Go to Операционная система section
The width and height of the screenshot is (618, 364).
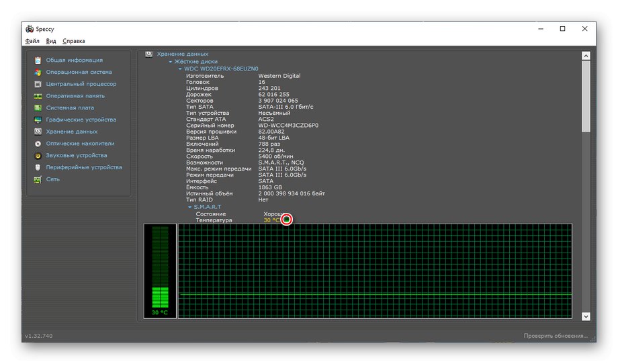tap(79, 72)
